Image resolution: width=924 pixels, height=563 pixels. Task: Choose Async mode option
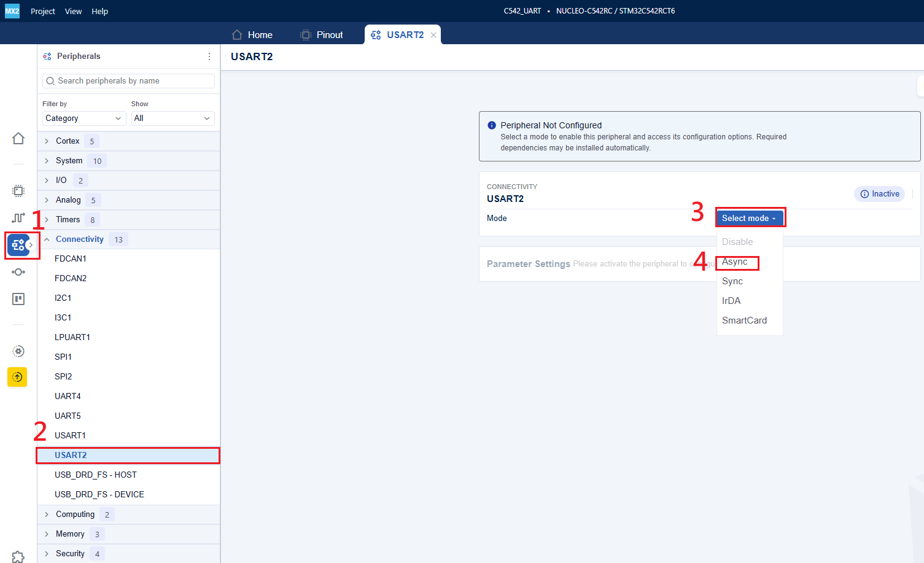(750, 262)
